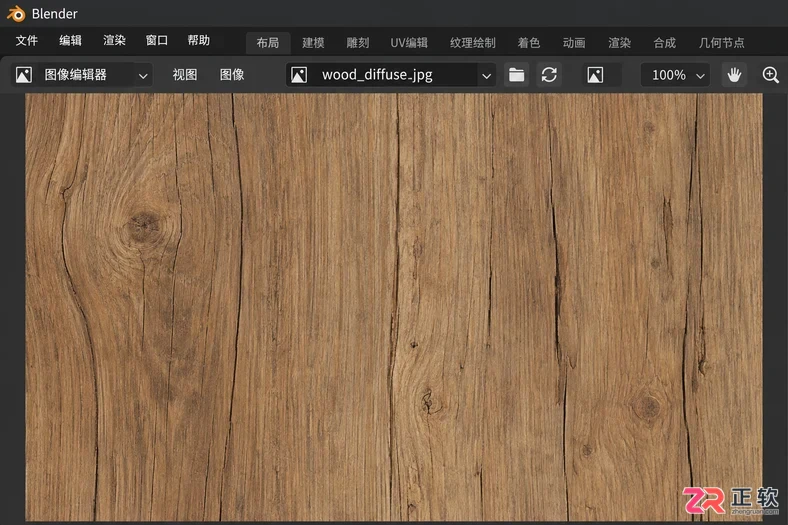Click image icon beside wood_diffuse.jpg
This screenshot has height=525, width=788.
[x=299, y=75]
